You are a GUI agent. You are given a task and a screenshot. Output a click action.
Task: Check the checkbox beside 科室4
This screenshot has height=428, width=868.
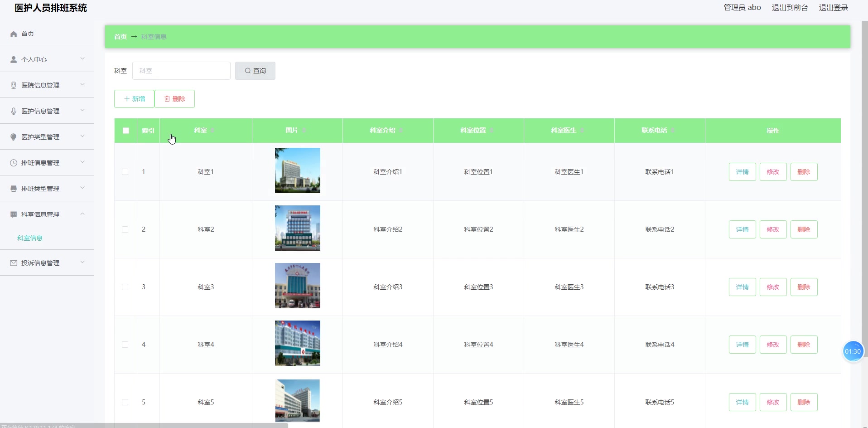(x=125, y=345)
